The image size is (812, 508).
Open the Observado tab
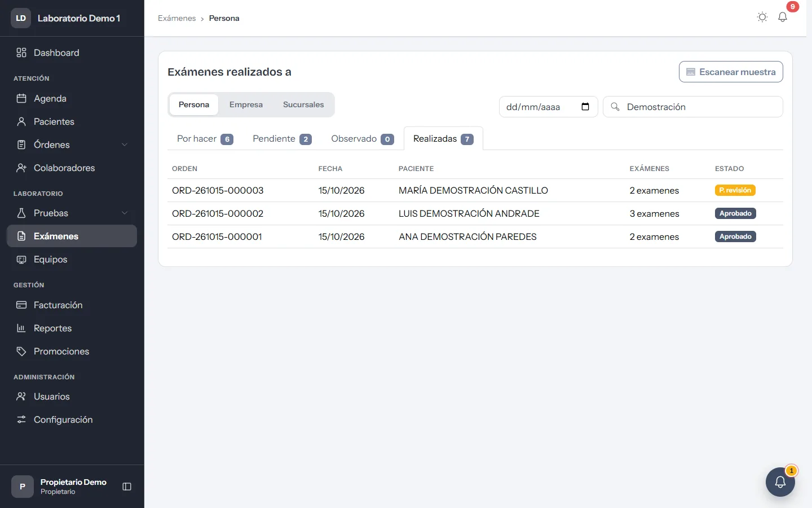click(x=362, y=139)
